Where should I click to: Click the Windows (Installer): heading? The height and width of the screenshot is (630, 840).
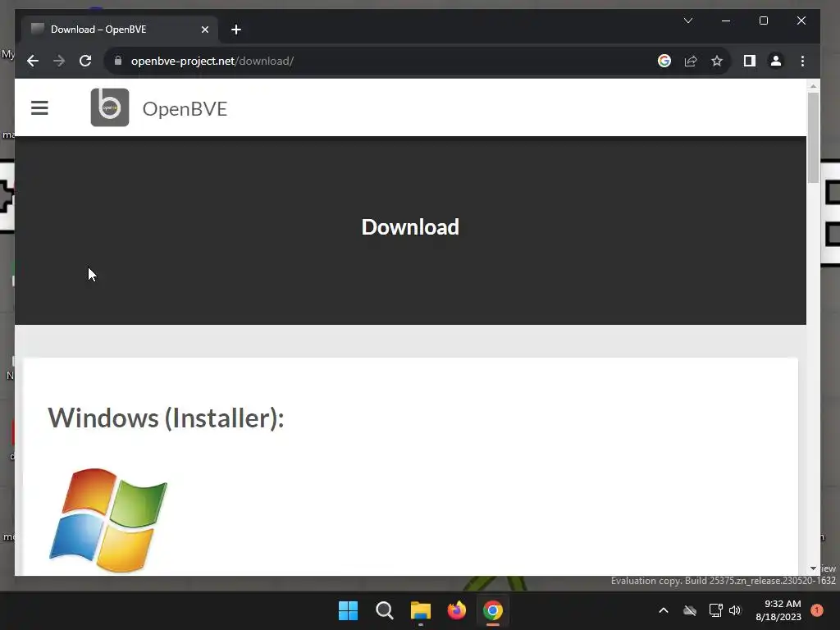(x=166, y=418)
